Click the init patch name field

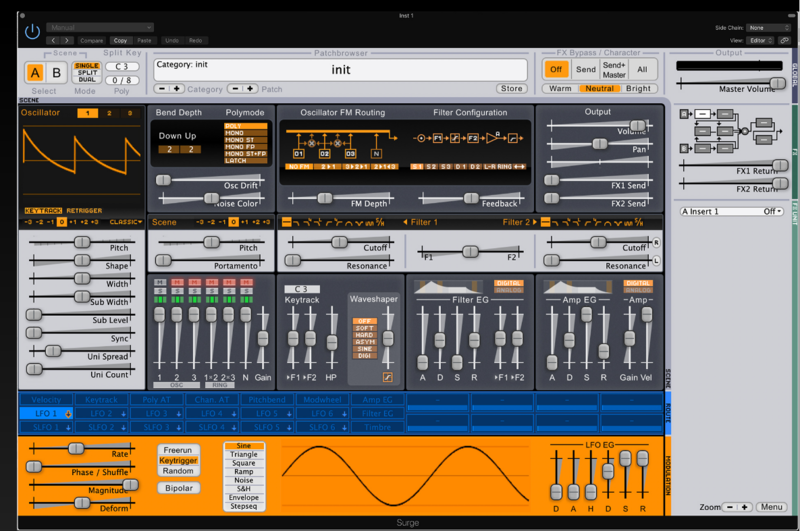340,70
